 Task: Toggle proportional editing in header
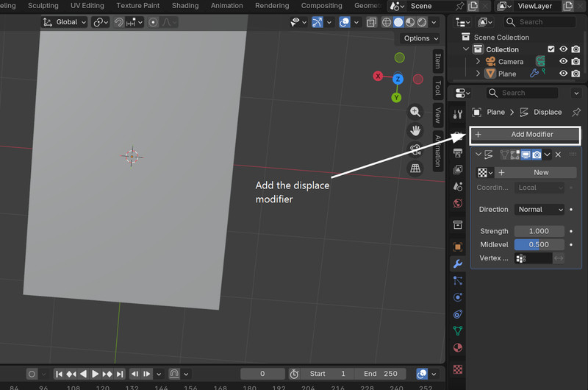pyautogui.click(x=153, y=23)
